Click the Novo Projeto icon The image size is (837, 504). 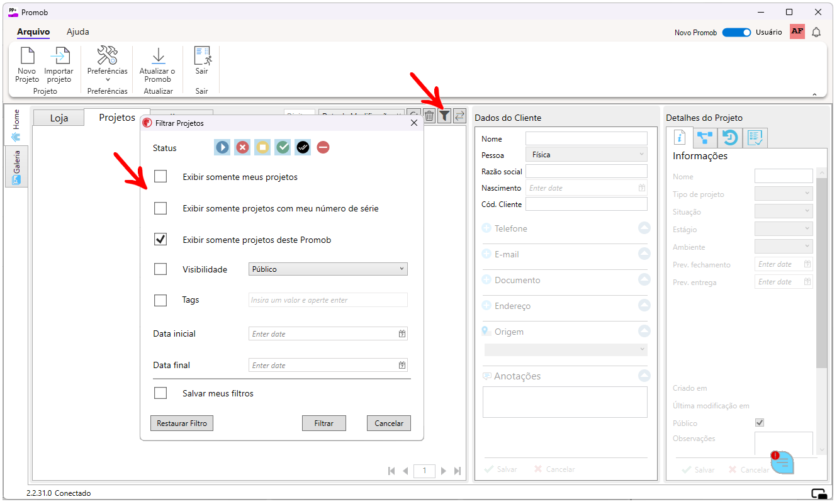click(27, 56)
